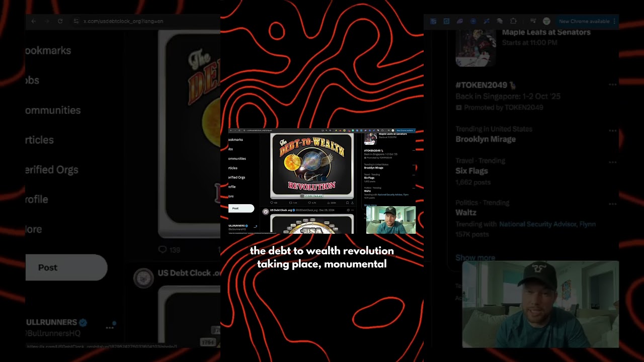Open Communities in the sharp central X sidebar

[237, 158]
